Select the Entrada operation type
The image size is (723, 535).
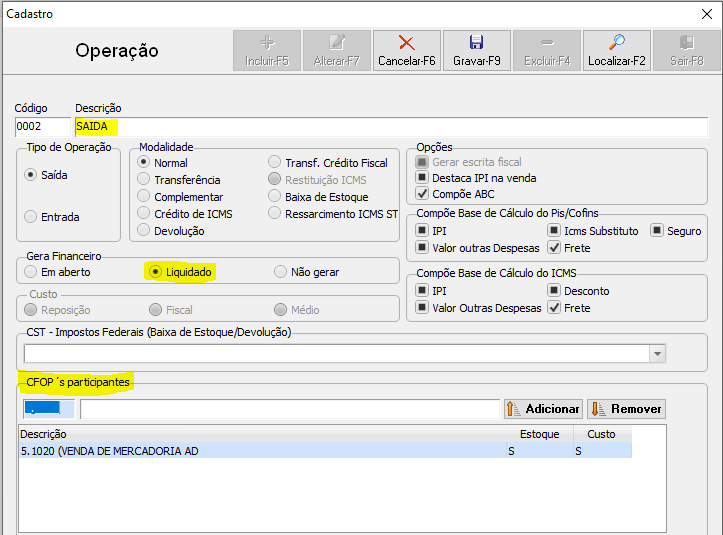(31, 217)
